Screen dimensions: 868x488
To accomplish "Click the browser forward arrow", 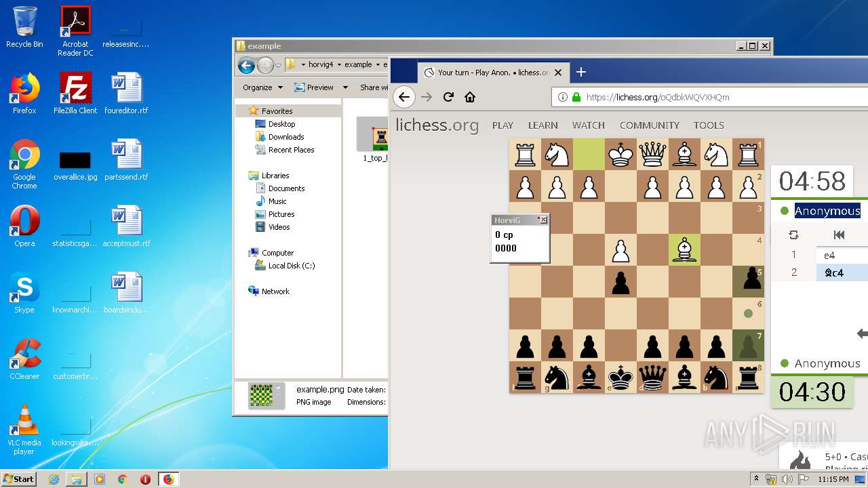I will (427, 97).
